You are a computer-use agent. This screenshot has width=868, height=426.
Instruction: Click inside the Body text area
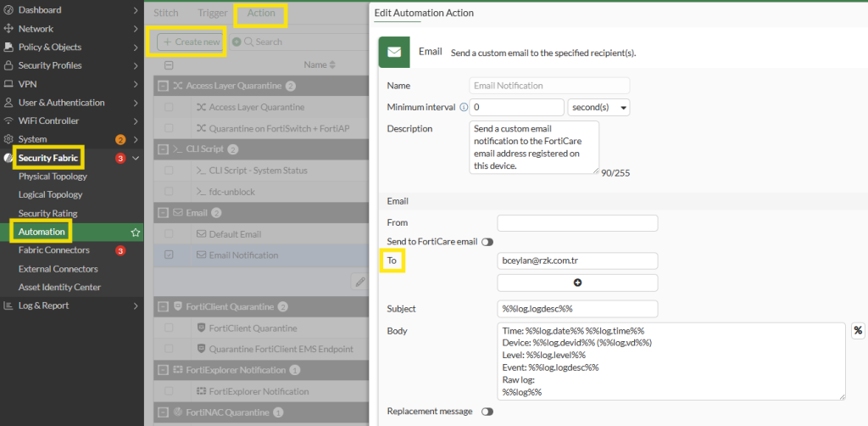tap(671, 362)
